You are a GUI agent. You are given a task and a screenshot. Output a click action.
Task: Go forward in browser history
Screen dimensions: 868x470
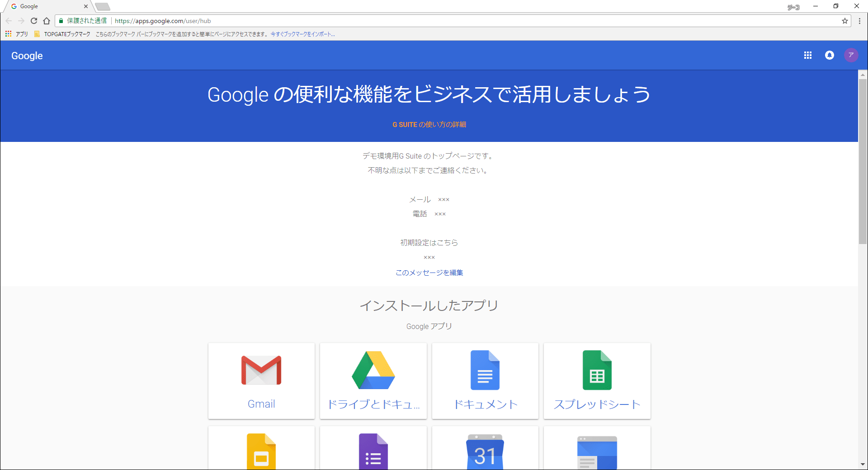pos(21,21)
